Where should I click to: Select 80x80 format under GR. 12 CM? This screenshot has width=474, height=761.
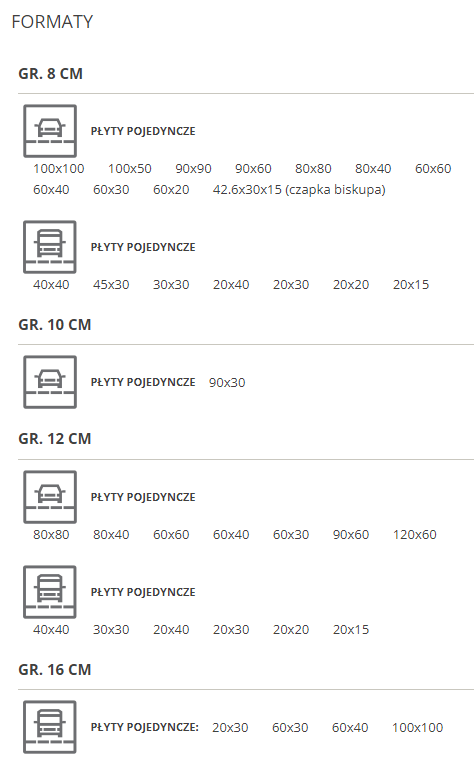coord(51,534)
